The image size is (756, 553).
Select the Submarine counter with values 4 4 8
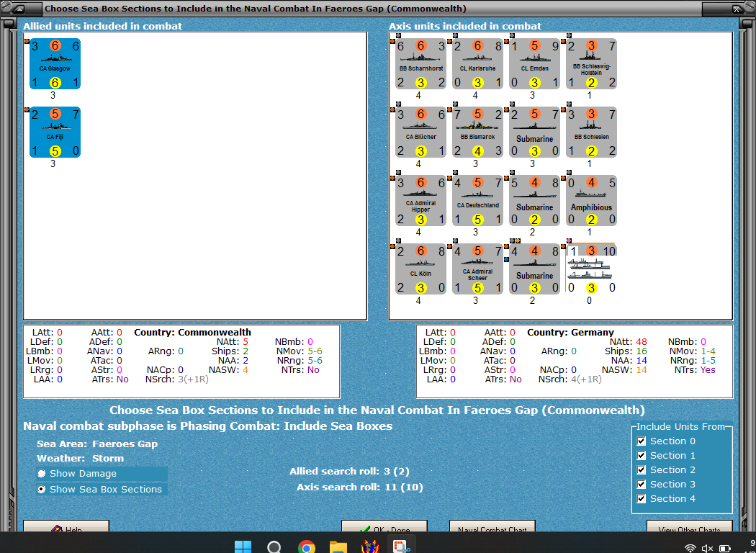coord(535,269)
